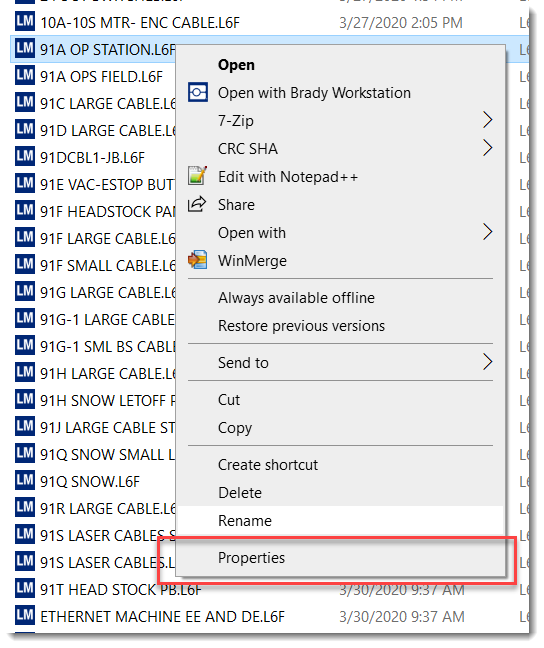
Task: Expand the CRC SHA submenu arrow
Action: point(488,148)
